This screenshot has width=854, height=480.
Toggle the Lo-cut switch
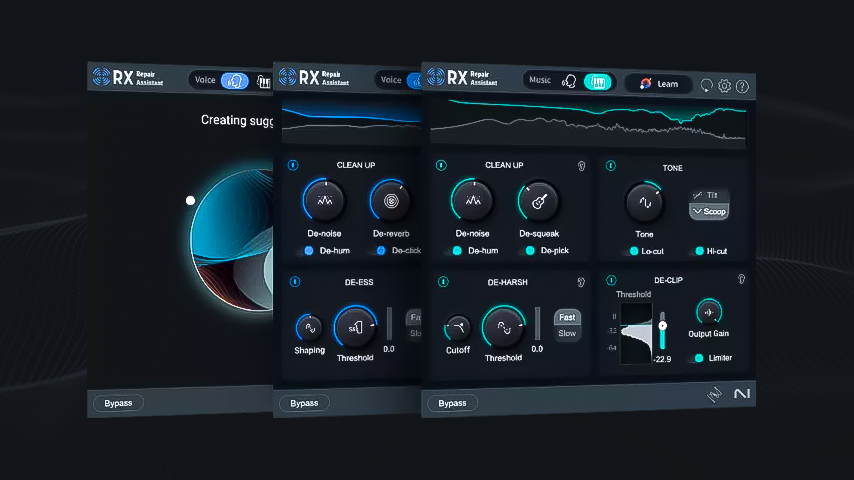tap(630, 251)
